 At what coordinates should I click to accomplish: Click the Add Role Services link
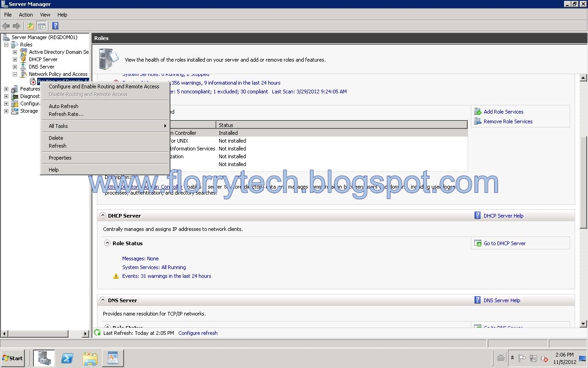pyautogui.click(x=503, y=112)
